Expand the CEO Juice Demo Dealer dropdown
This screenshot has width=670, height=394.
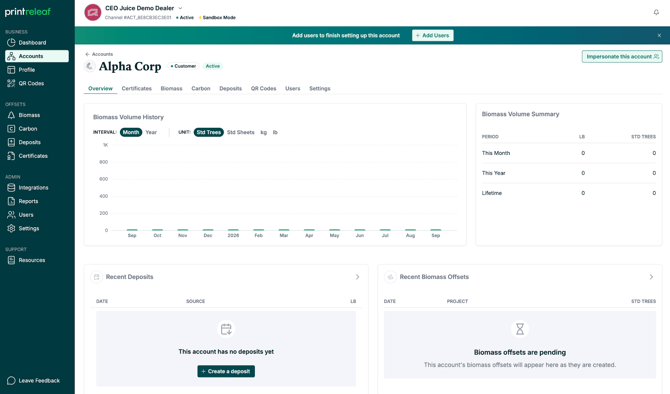pyautogui.click(x=180, y=8)
